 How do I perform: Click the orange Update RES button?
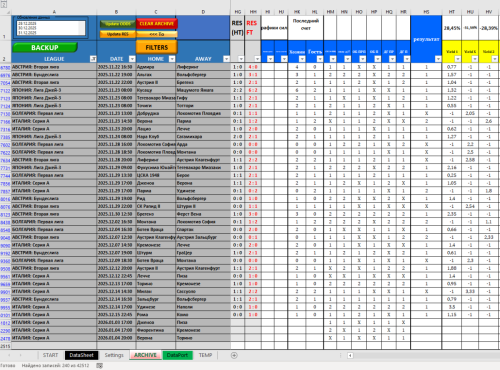[118, 34]
